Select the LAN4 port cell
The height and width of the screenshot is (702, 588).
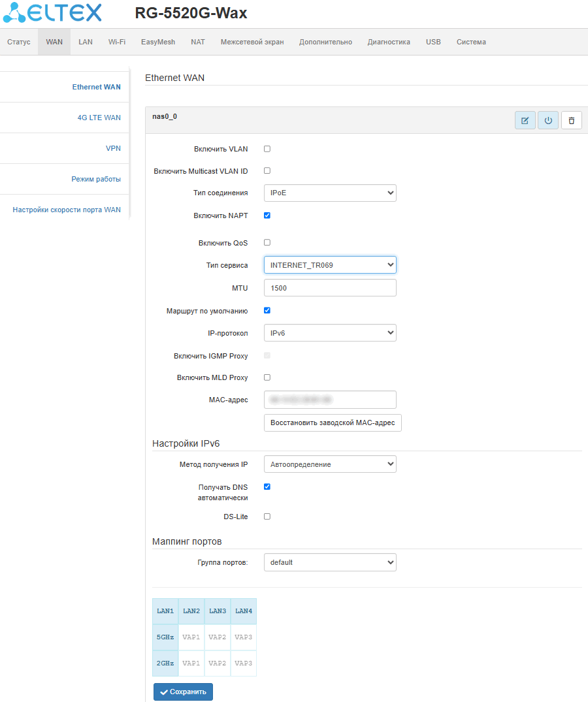(x=244, y=611)
